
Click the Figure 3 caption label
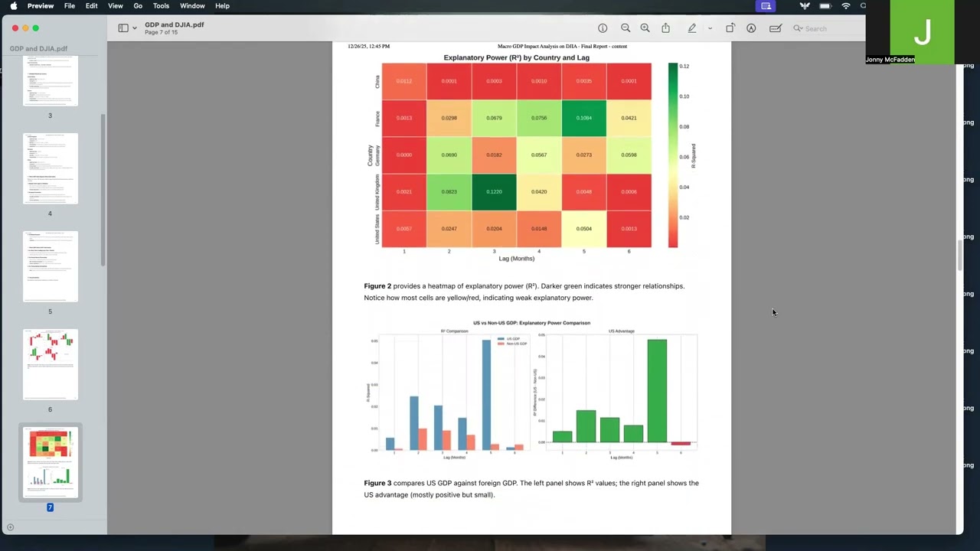pos(377,483)
